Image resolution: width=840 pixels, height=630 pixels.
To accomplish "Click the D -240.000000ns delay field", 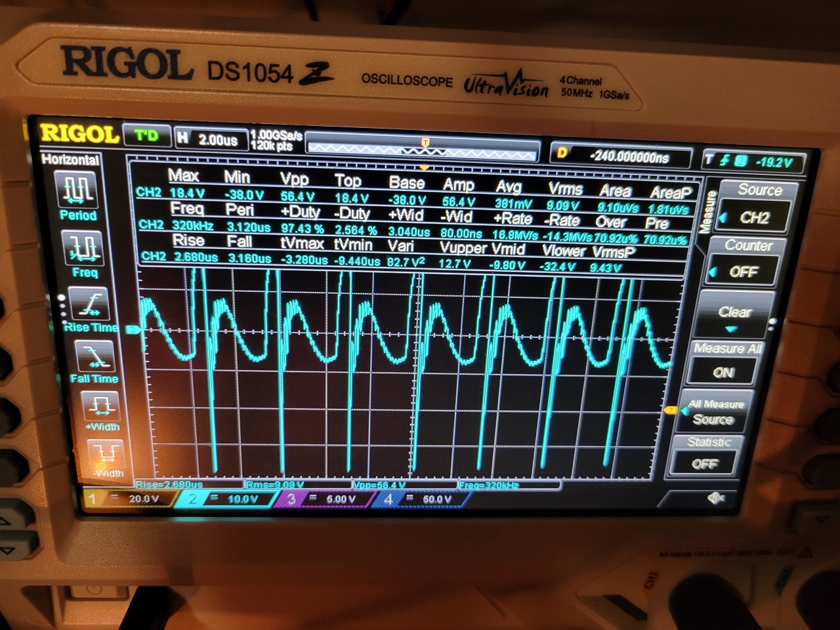I will click(x=621, y=156).
